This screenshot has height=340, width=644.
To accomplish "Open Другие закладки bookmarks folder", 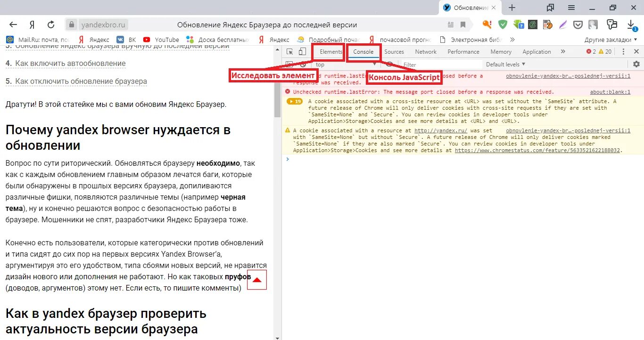I will coord(611,40).
